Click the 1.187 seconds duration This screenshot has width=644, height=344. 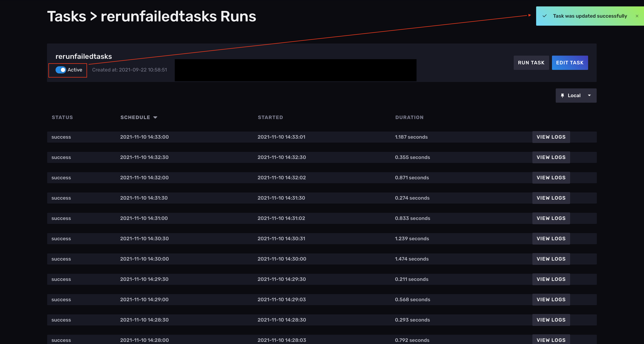411,137
